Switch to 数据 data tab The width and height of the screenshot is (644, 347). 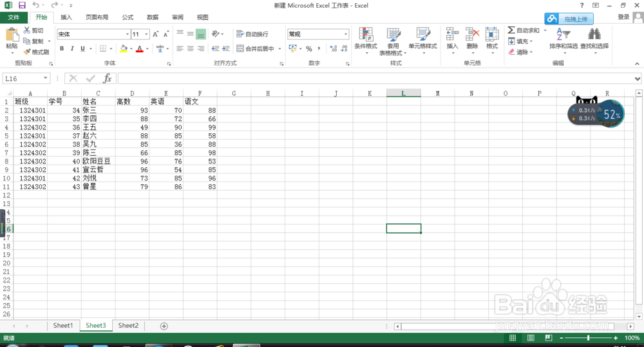coord(153,17)
